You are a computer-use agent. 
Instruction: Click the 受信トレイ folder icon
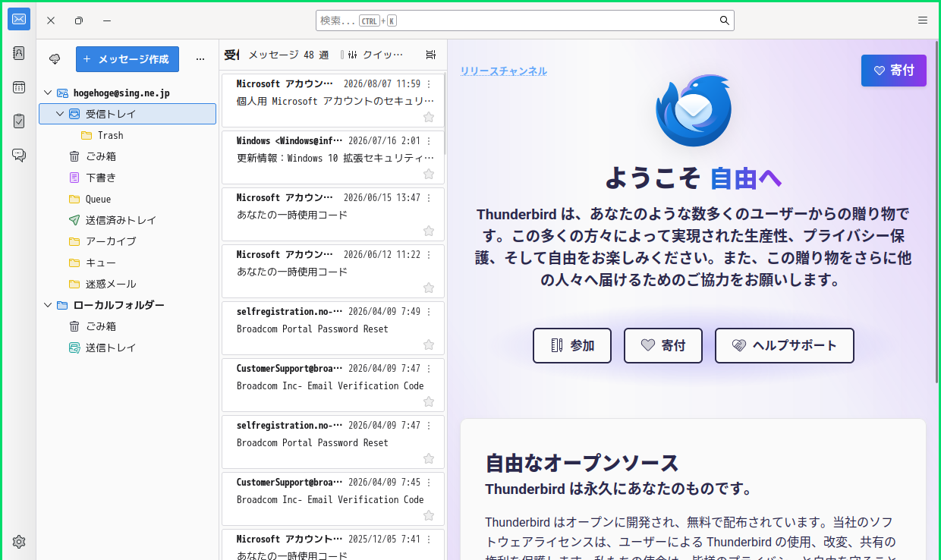tap(74, 114)
